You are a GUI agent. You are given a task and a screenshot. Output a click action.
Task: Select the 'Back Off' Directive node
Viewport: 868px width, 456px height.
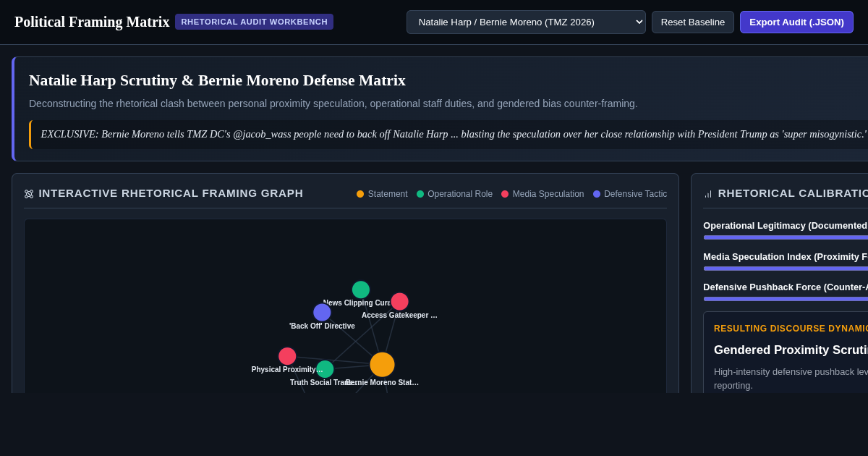coord(322,312)
